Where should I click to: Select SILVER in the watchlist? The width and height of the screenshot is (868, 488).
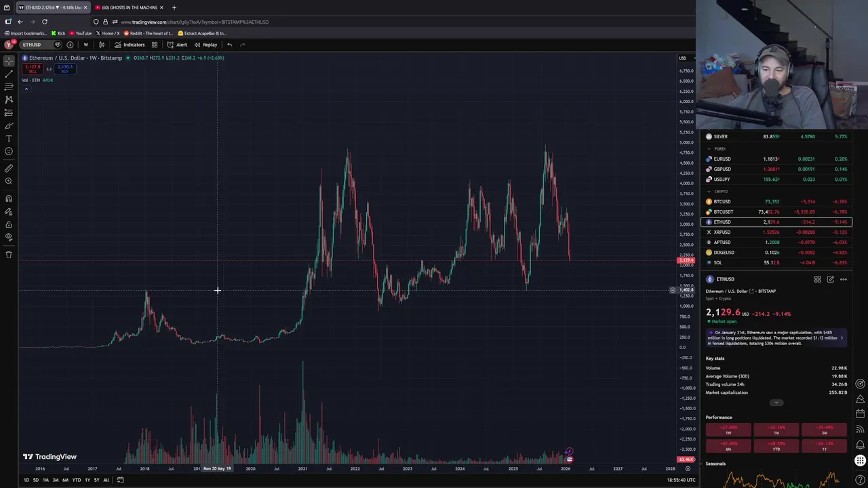[x=775, y=137]
